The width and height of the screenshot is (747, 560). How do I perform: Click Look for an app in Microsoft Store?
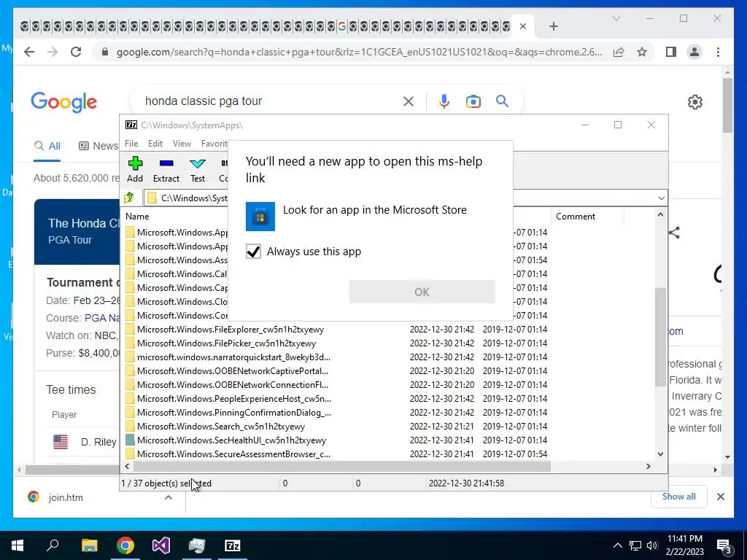coord(374,210)
